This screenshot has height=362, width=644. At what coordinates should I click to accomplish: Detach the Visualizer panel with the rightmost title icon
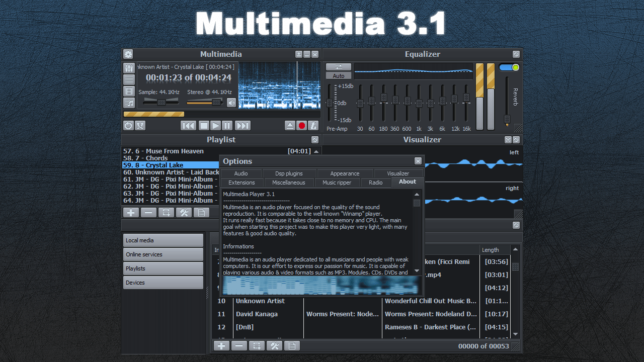516,140
